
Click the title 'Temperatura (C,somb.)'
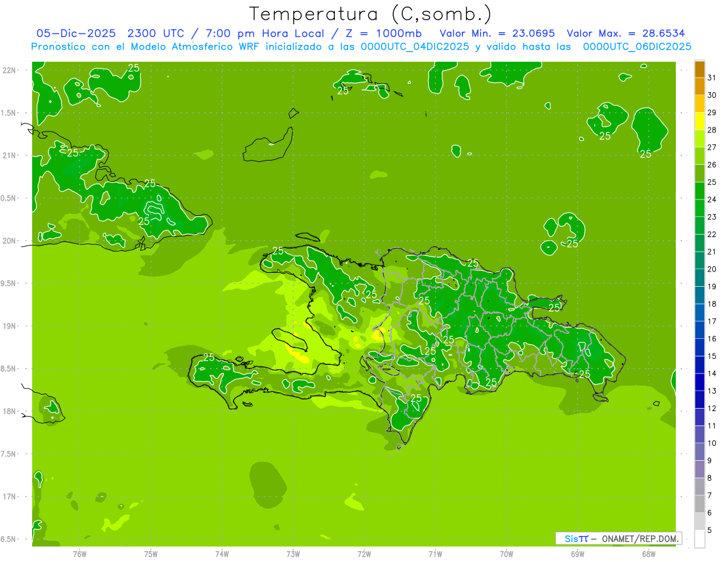coord(370,14)
